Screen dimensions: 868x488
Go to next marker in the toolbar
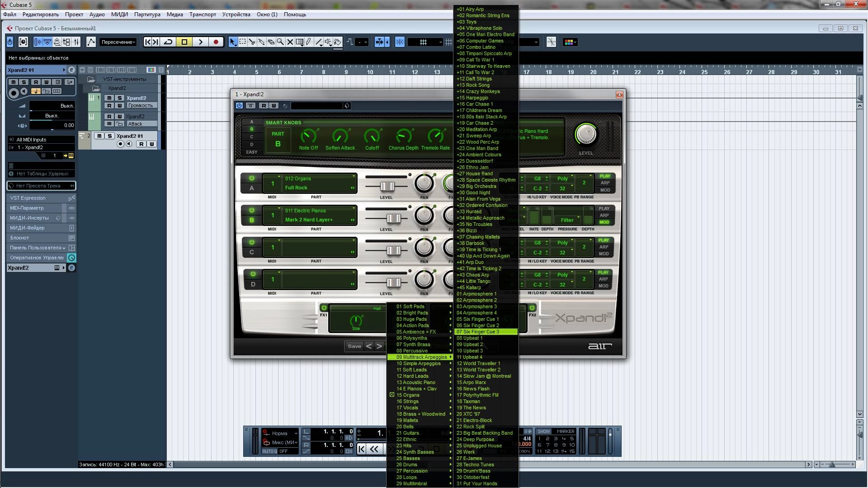point(156,42)
